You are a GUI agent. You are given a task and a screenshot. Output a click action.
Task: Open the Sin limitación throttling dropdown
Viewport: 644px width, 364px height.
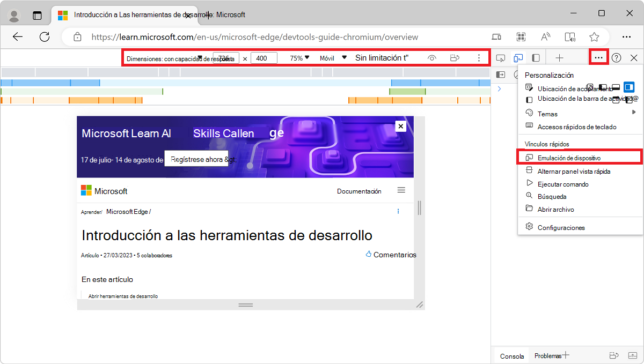(383, 57)
